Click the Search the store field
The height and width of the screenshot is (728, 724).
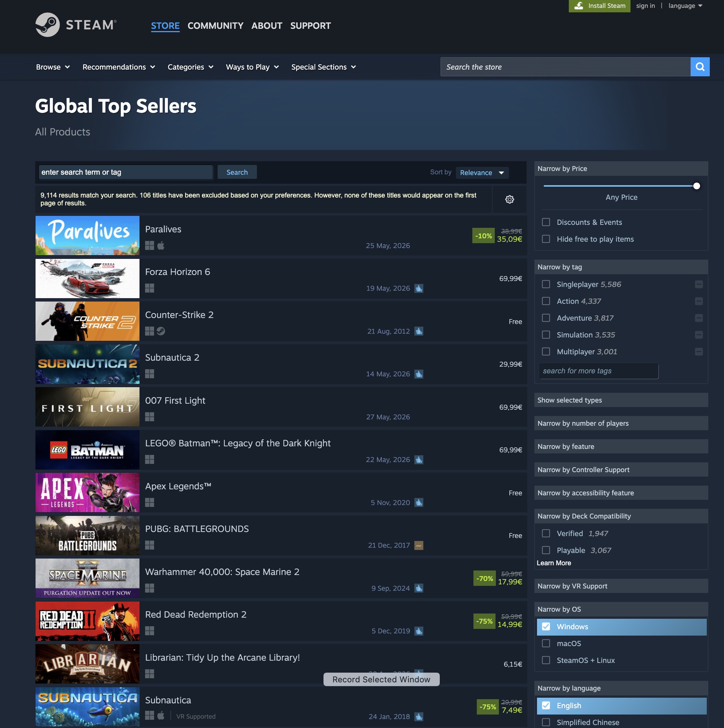tap(565, 67)
